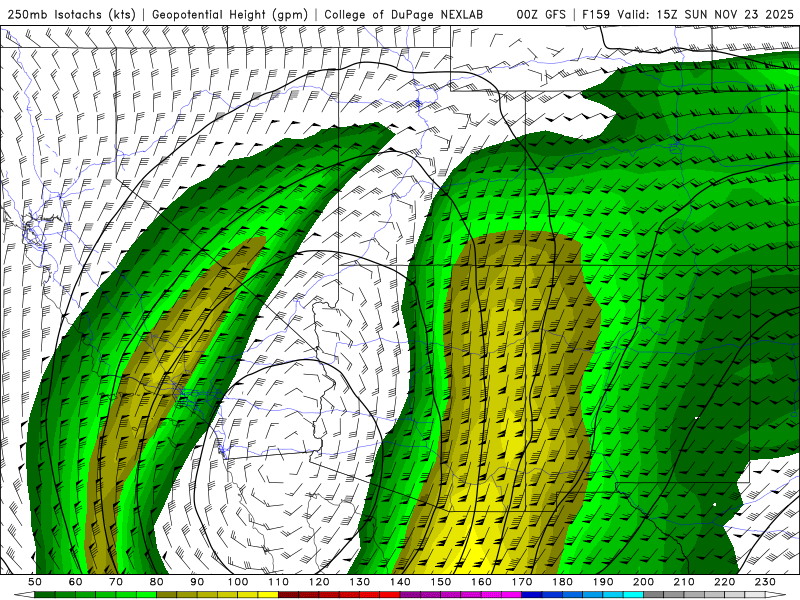Click the 140 value on the color scale
This screenshot has height=600, width=800.
[x=400, y=582]
